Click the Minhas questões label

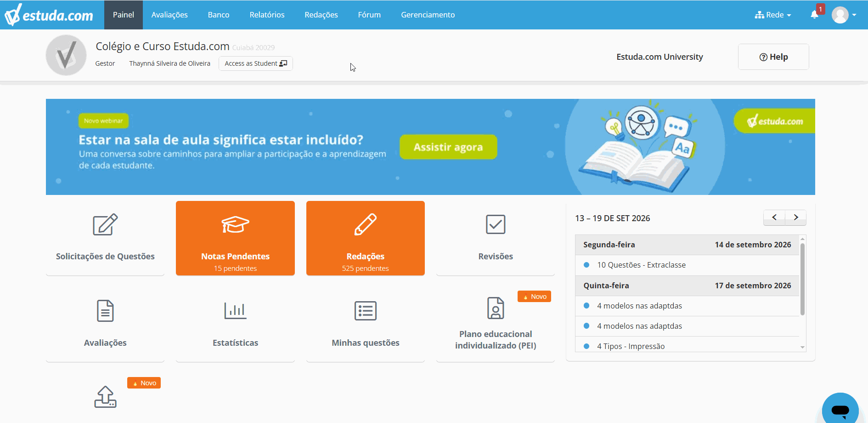tap(366, 343)
